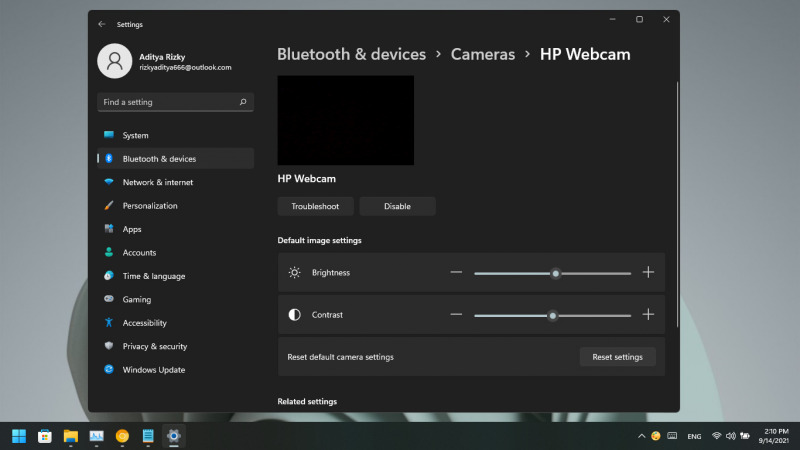The height and width of the screenshot is (450, 800).
Task: Click the user profile avatar icon
Action: 115,61
